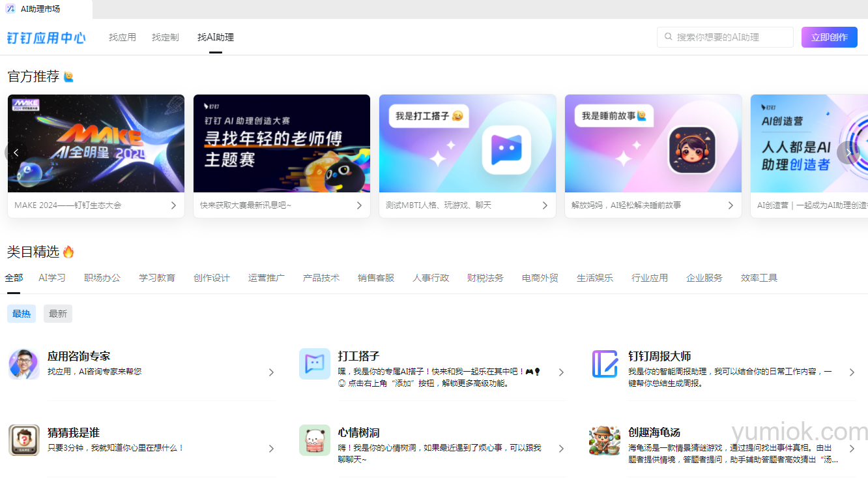This screenshot has height=478, width=868.
Task: Click the 钉钉周报大师 app icon
Action: pyautogui.click(x=604, y=363)
